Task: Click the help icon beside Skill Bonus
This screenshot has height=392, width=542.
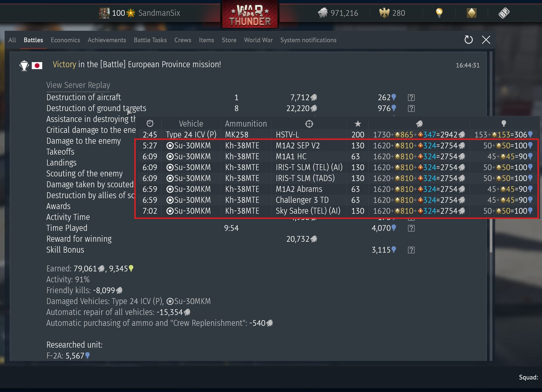Action: point(411,250)
